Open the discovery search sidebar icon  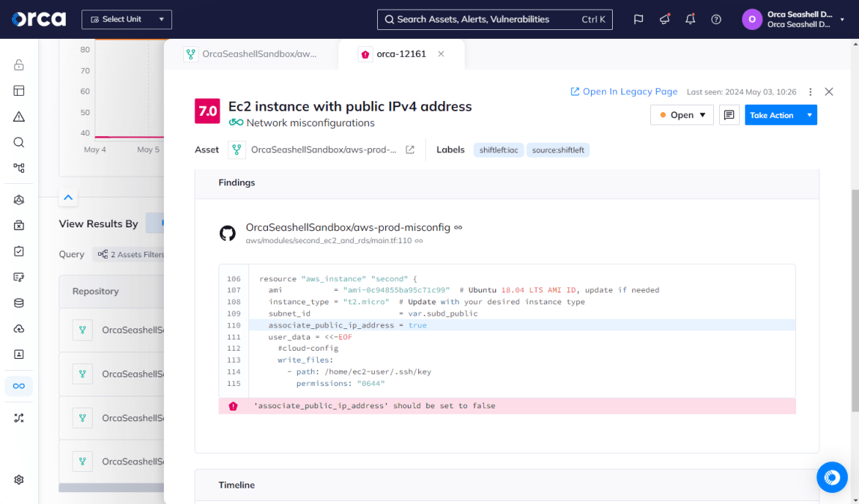[x=19, y=142]
